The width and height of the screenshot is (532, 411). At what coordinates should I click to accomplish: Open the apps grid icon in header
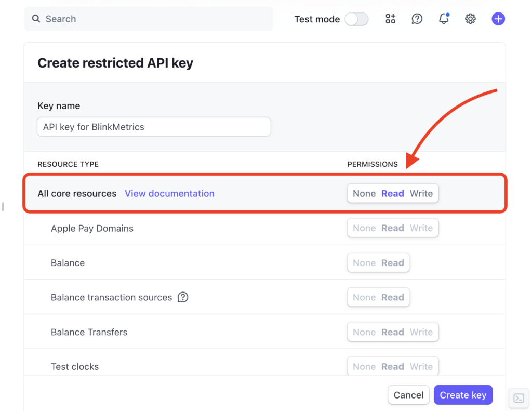point(390,19)
